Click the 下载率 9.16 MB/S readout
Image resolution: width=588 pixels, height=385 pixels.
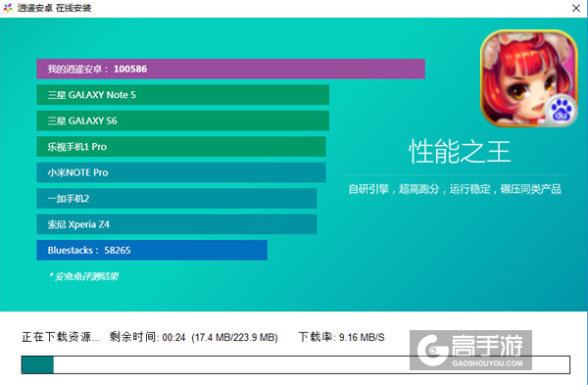click(342, 337)
